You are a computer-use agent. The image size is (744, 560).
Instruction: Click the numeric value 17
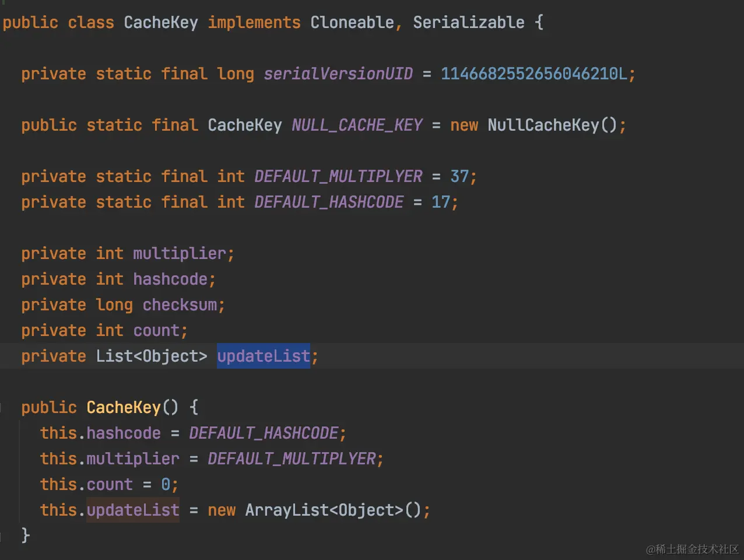[x=441, y=202]
